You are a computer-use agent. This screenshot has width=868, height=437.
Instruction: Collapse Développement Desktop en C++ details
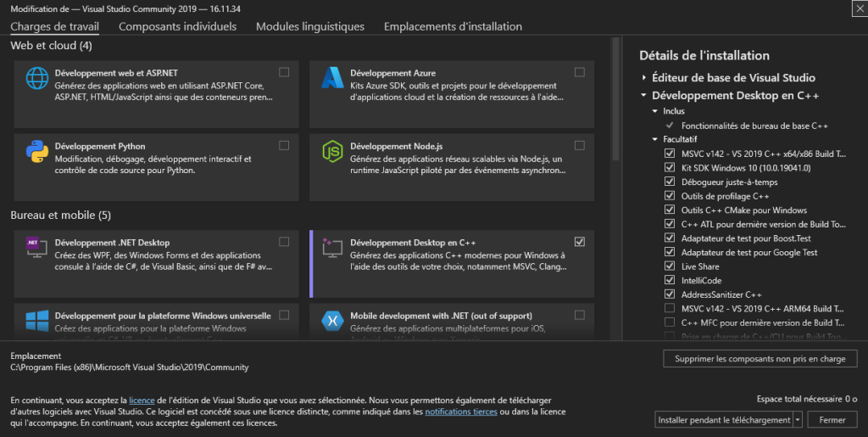(644, 95)
